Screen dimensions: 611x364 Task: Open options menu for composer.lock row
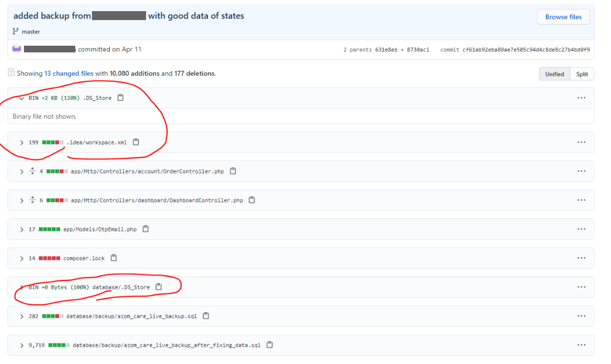tap(581, 258)
